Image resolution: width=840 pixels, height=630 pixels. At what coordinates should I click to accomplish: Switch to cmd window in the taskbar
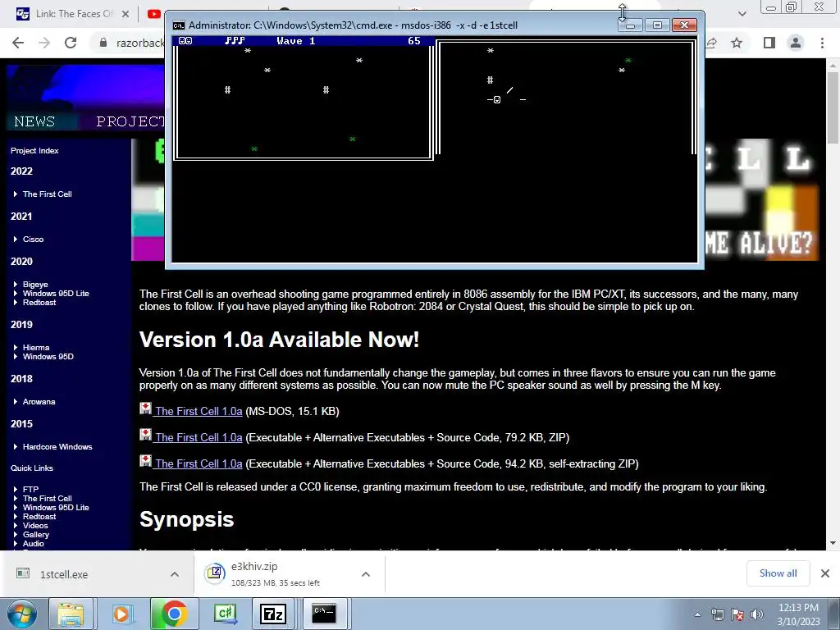point(325,614)
